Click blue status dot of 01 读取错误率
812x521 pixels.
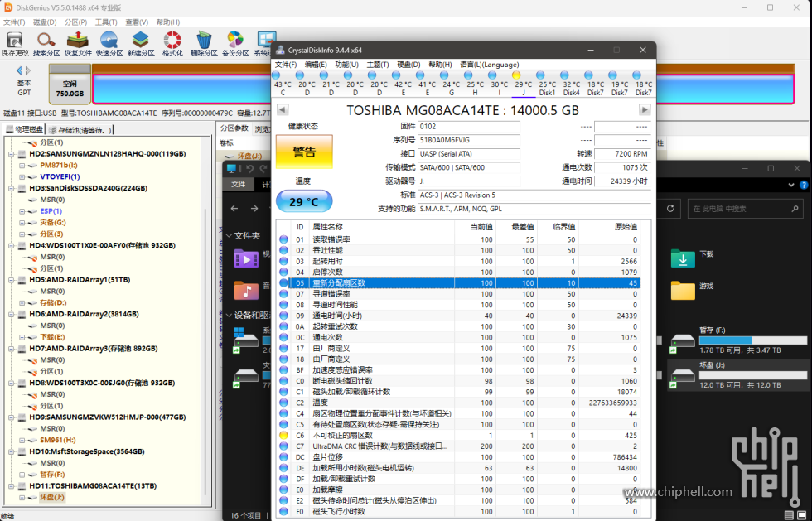[x=283, y=239]
